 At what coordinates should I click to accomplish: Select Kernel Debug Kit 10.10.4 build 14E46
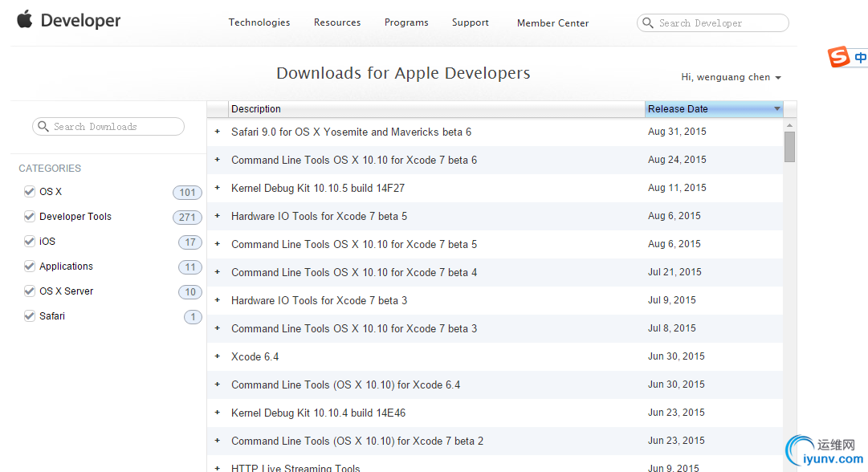tap(318, 413)
